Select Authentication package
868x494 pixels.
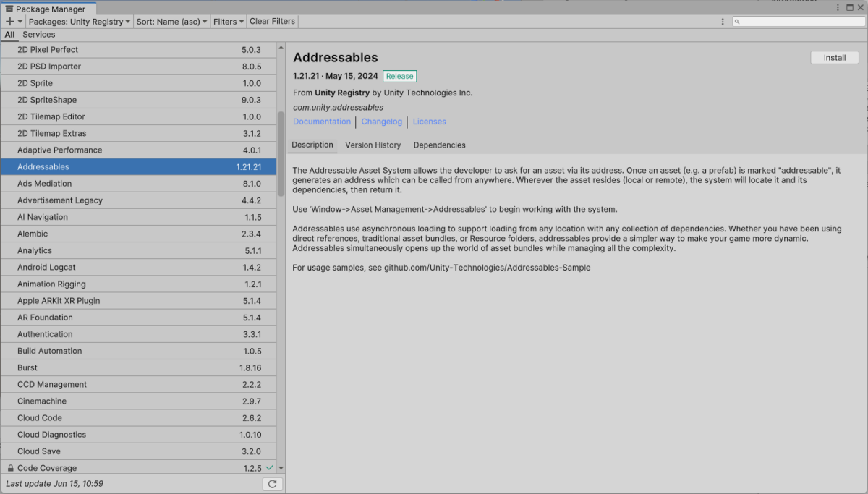138,334
